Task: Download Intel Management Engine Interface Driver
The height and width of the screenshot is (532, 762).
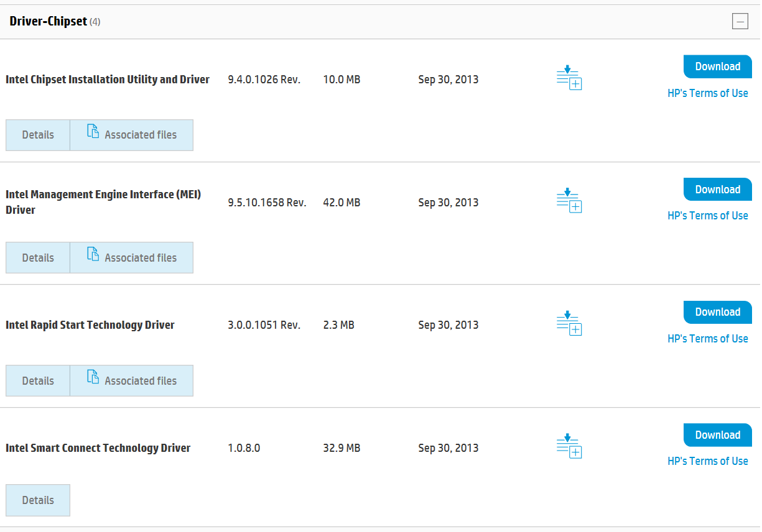Action: (x=717, y=189)
